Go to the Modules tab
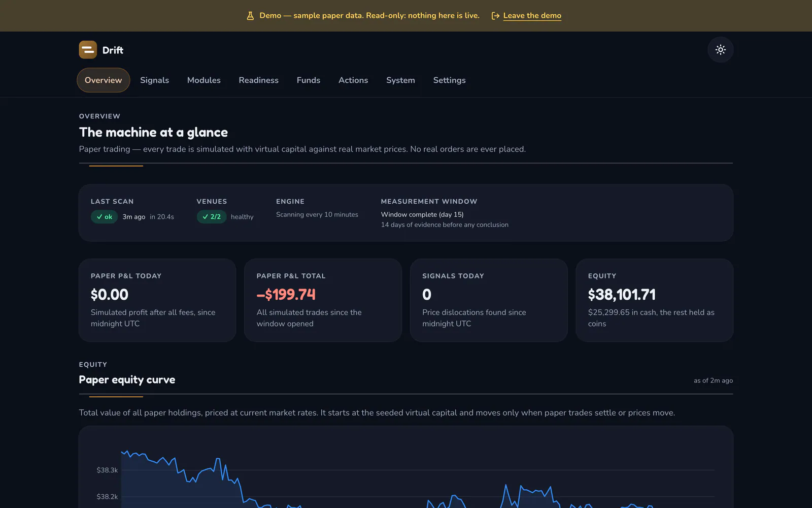This screenshot has width=812, height=508. (x=204, y=80)
